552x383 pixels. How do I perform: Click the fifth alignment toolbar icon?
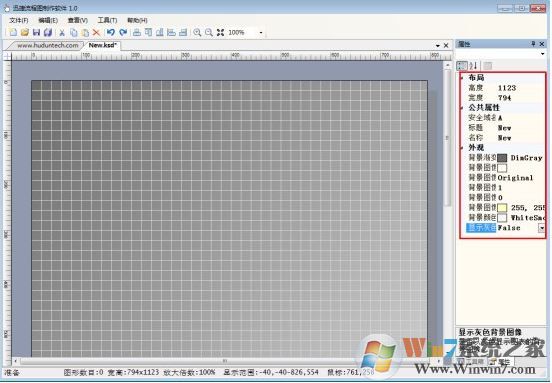coord(183,33)
